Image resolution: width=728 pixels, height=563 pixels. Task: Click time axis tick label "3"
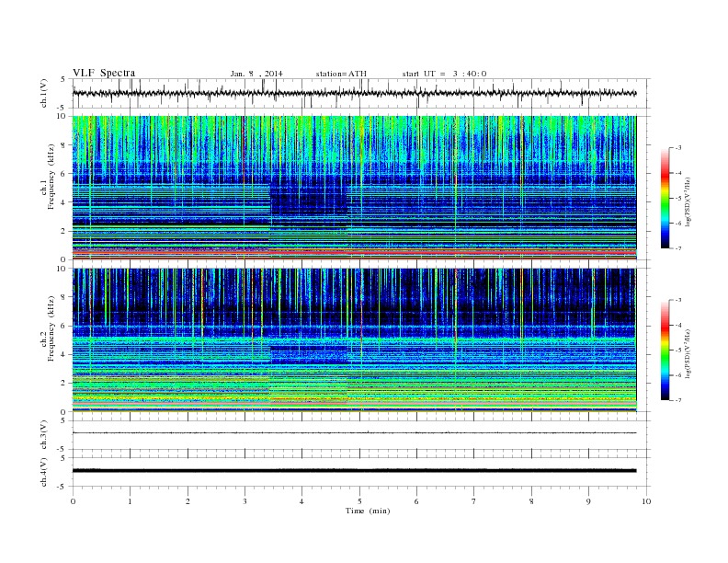(x=245, y=501)
